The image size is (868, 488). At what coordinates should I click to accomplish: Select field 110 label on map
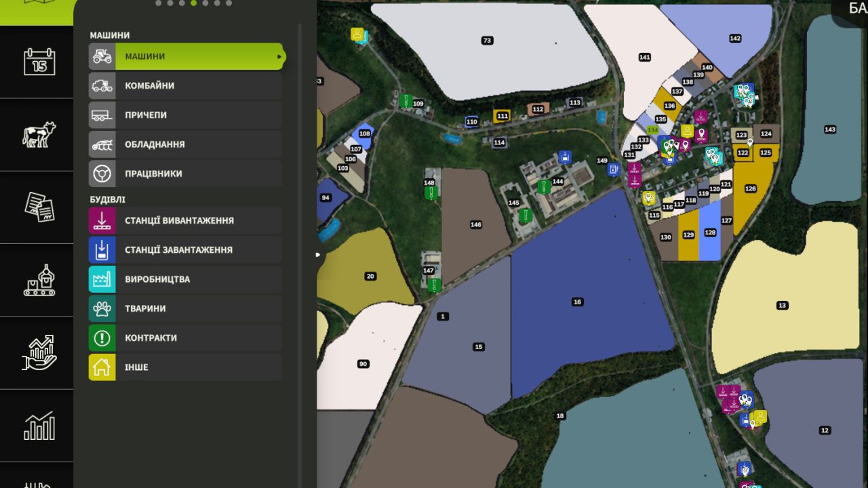pyautogui.click(x=472, y=122)
